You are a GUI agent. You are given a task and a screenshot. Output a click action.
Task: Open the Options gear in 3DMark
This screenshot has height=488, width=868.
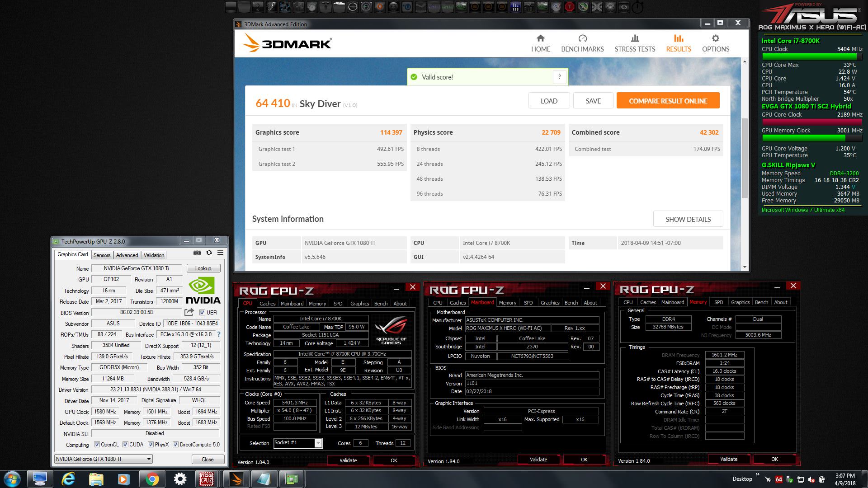click(x=715, y=38)
